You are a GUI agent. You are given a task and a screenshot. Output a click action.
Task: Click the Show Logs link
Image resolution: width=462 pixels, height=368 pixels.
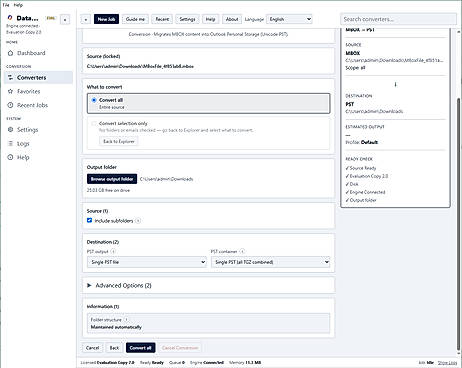pos(447,362)
